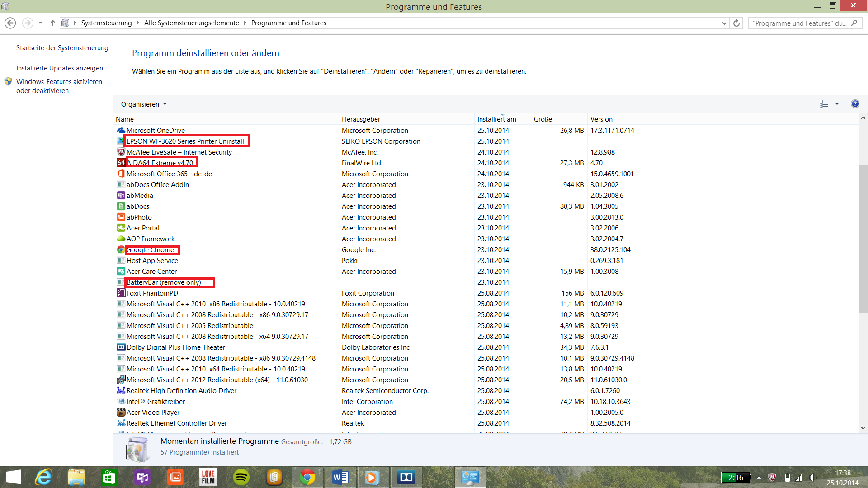Viewport: 868px width, 488px height.
Task: Open Installierte Updates anzeigen link
Action: tap(60, 68)
